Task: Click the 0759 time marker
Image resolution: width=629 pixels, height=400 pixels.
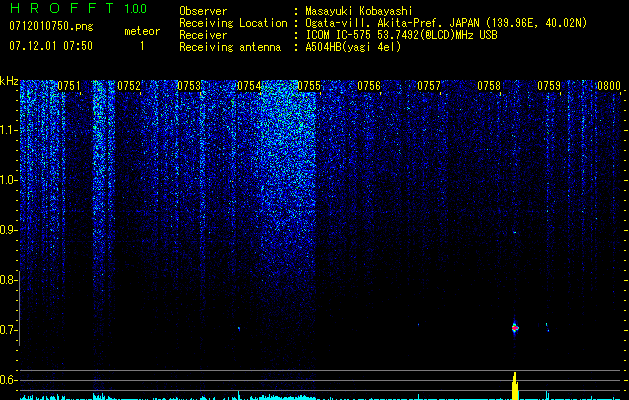Action: click(x=549, y=86)
